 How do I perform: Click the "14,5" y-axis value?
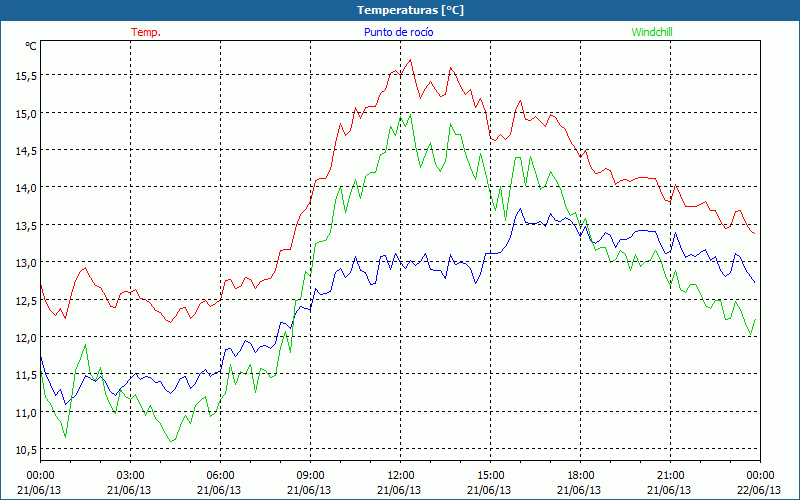point(26,151)
